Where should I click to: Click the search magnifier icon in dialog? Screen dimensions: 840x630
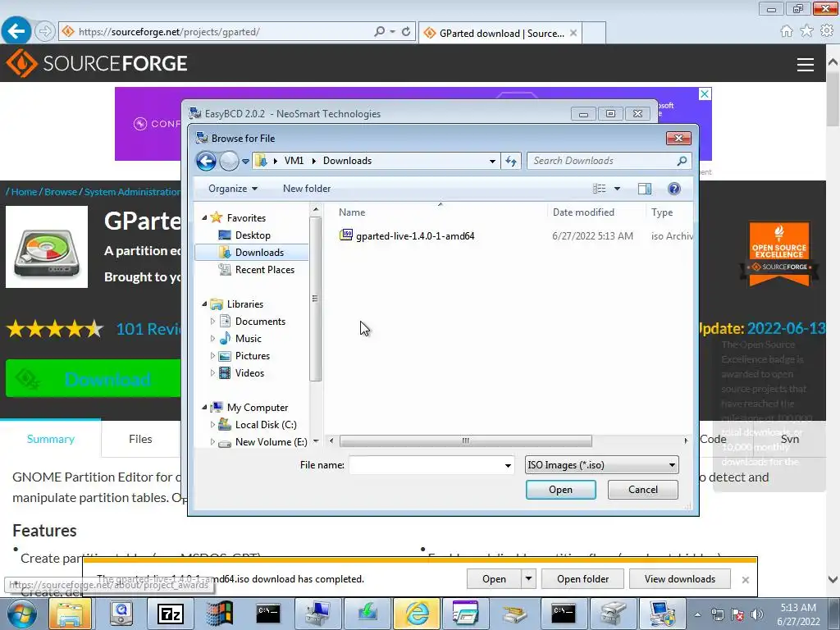(682, 161)
